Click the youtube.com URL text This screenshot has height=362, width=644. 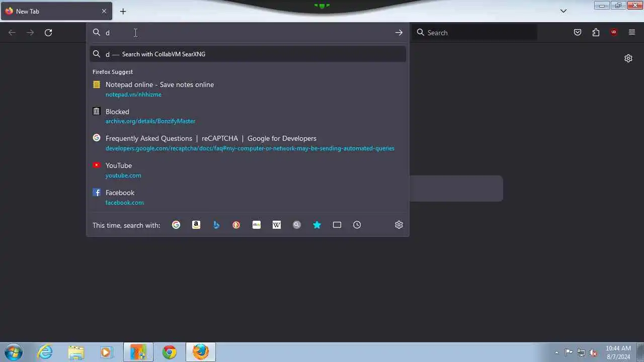coord(123,175)
